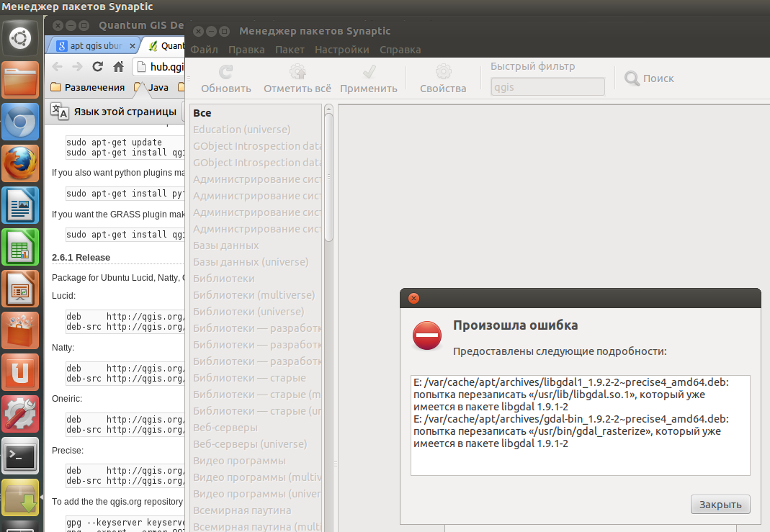The image size is (770, 532).
Task: Reload the page in the browser
Action: click(98, 67)
